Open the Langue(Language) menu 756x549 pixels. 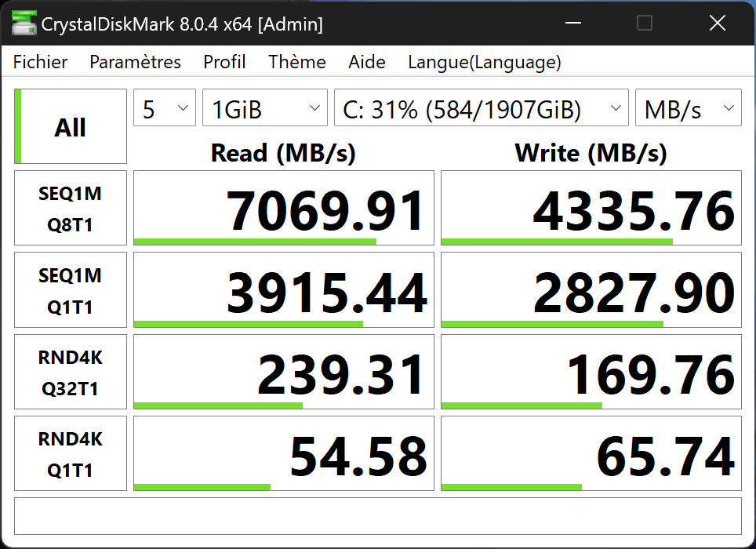(x=485, y=62)
